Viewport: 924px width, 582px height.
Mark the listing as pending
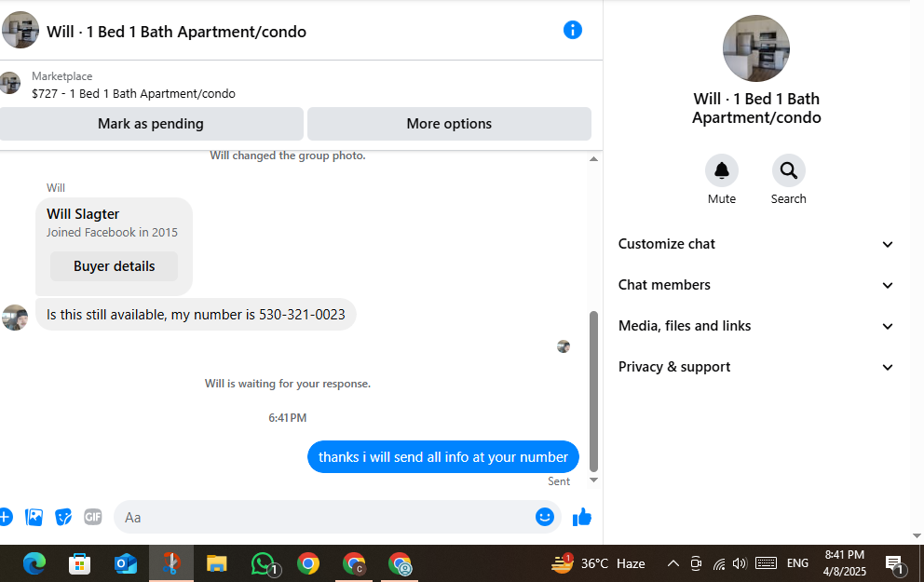click(151, 124)
